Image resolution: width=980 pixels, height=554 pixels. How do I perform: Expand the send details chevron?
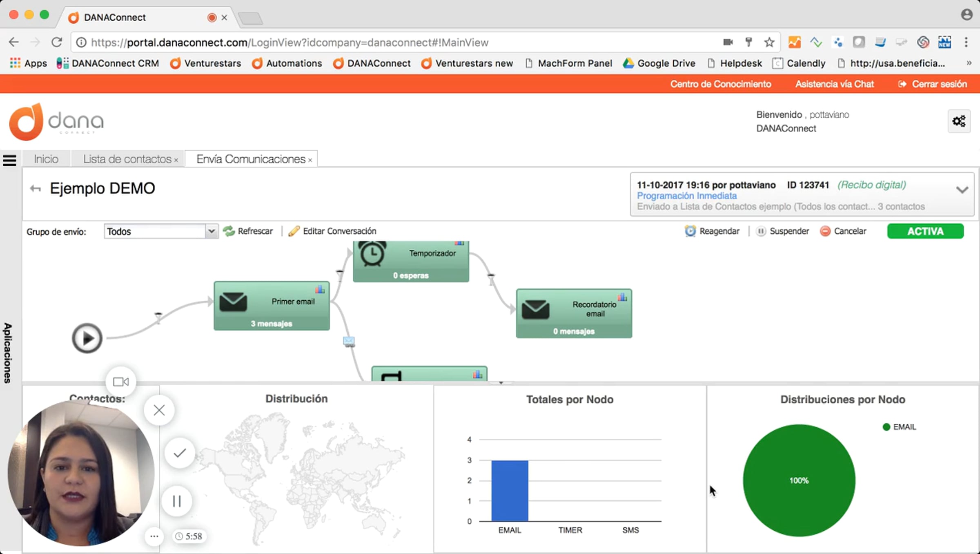coord(962,190)
